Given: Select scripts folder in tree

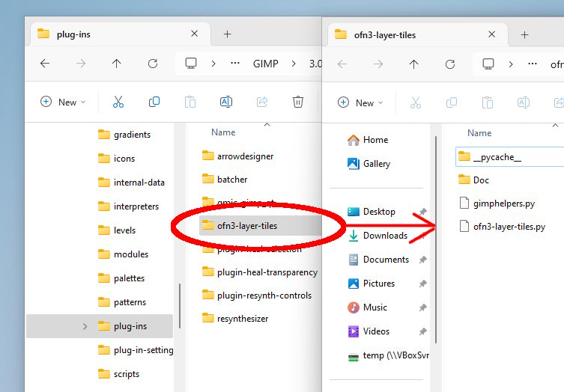Looking at the screenshot, I should [118, 374].
